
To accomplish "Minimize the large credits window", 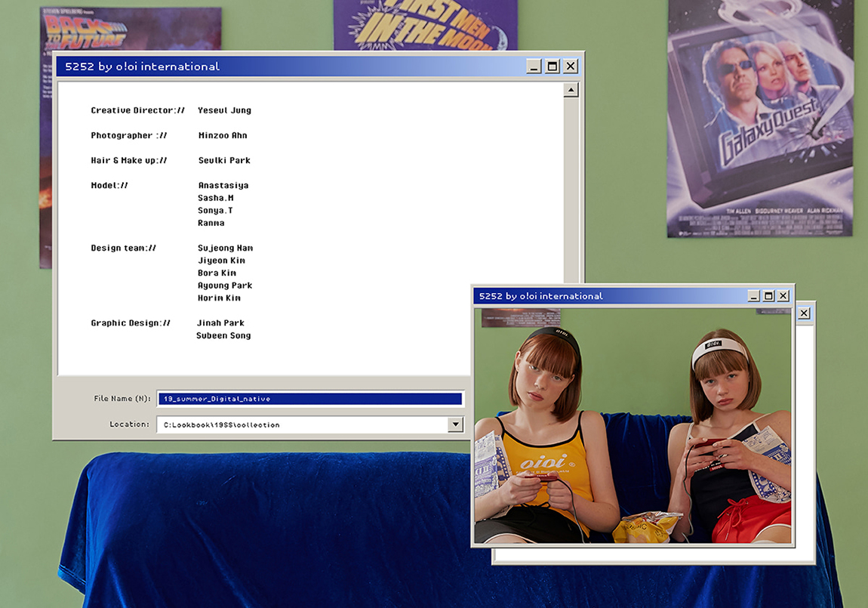I will [534, 67].
